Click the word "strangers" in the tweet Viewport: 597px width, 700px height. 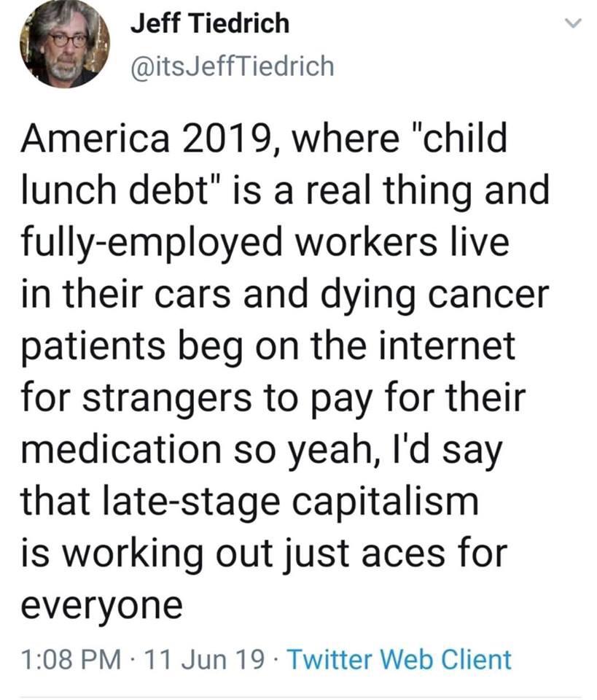tap(168, 398)
